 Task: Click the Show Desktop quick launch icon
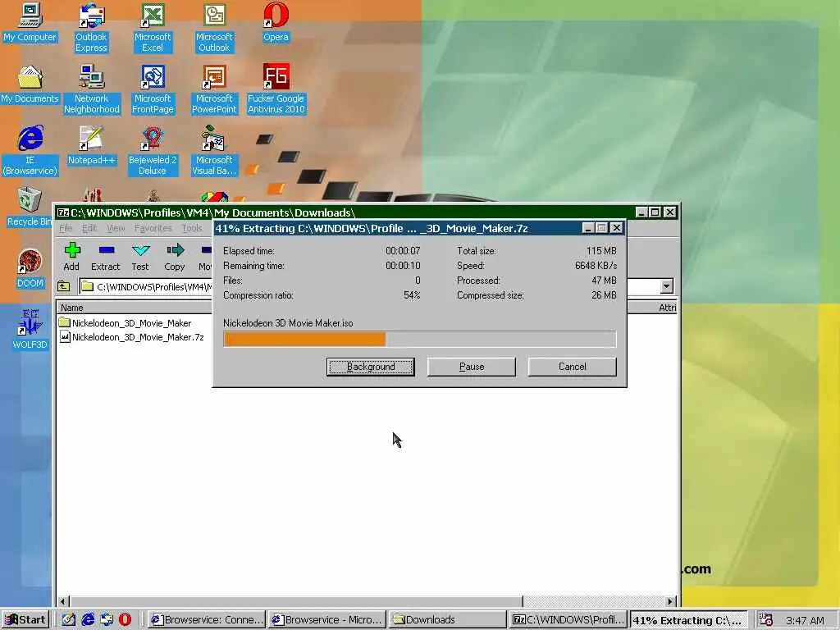(x=69, y=619)
